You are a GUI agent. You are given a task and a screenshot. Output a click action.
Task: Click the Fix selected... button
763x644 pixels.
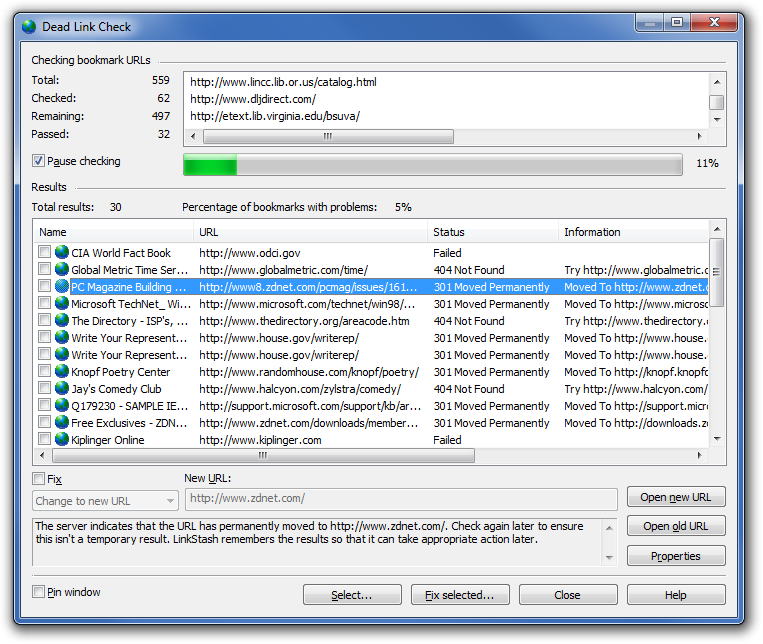click(460, 595)
